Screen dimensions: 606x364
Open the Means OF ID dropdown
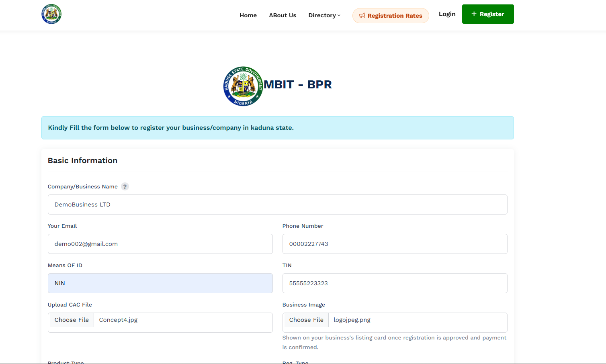pos(160,283)
